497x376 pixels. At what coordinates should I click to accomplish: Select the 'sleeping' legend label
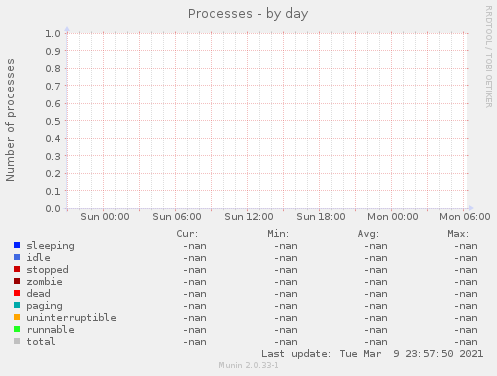pos(50,246)
